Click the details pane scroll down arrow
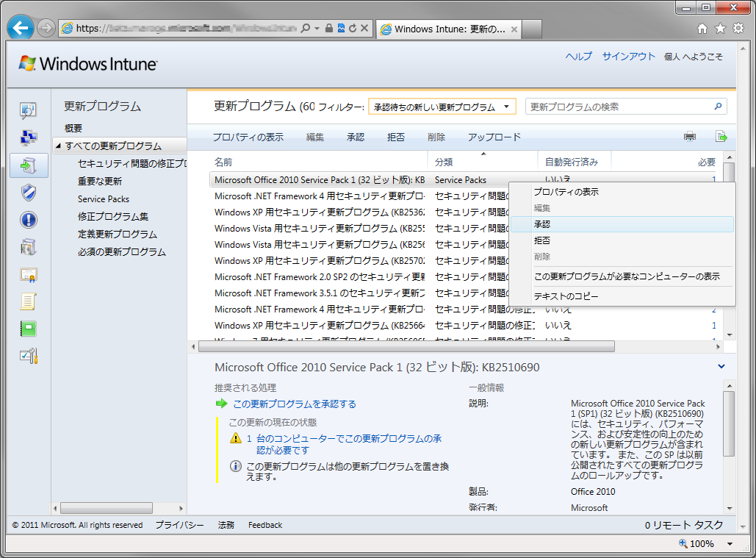756x558 pixels. click(730, 508)
